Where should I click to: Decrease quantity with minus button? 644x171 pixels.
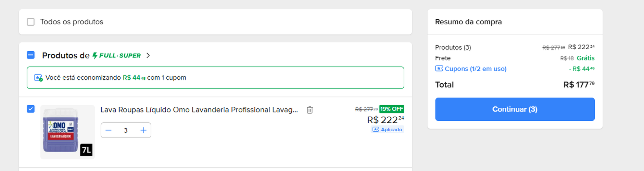pos(109,130)
